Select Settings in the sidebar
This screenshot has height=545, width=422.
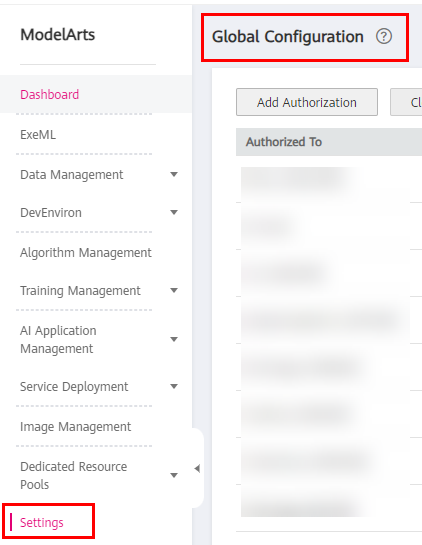pyautogui.click(x=42, y=522)
